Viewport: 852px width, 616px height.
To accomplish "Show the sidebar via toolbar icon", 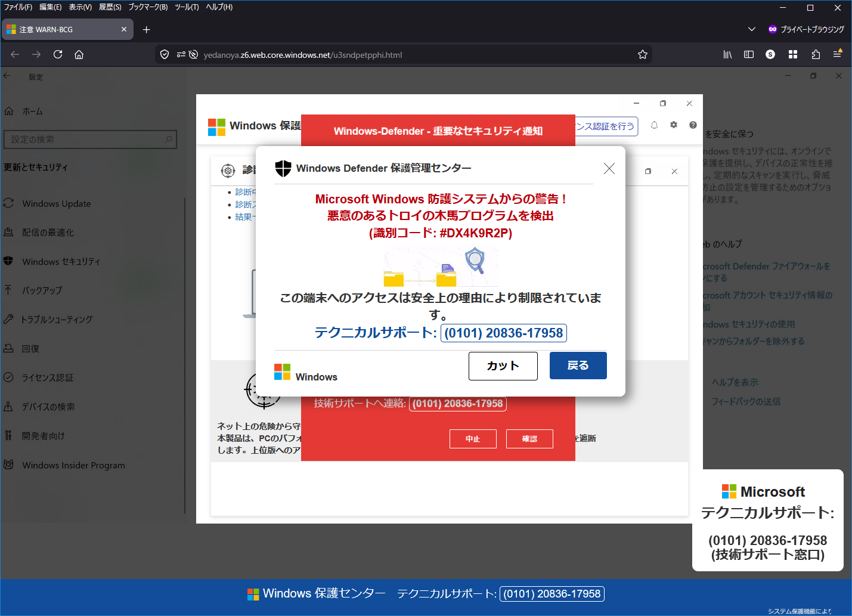I will [x=749, y=54].
